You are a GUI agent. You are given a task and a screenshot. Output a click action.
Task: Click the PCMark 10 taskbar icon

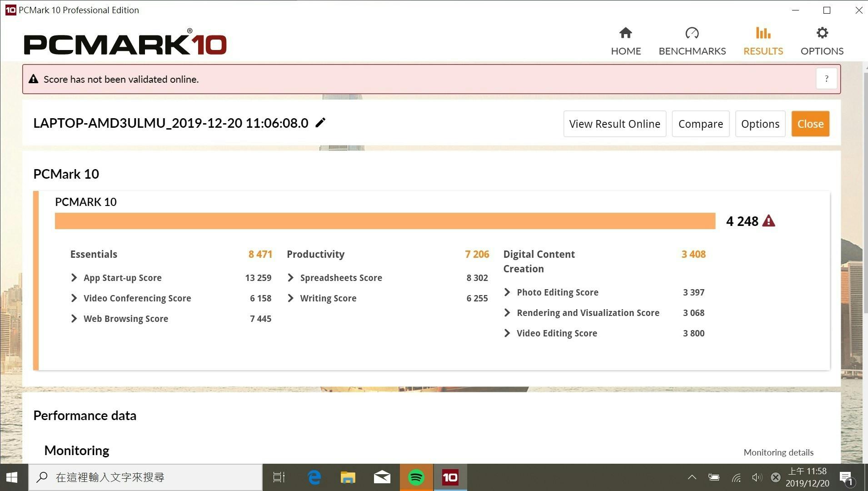(450, 477)
